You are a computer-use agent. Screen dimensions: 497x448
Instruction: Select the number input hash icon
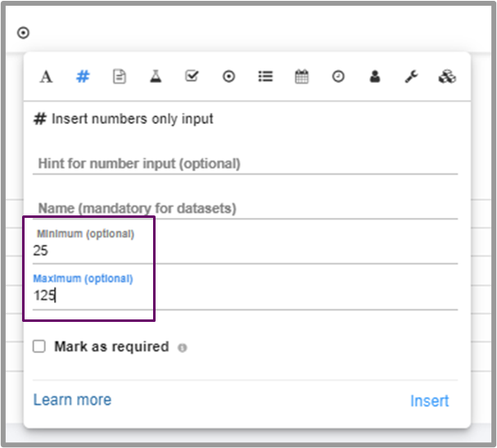pos(83,77)
